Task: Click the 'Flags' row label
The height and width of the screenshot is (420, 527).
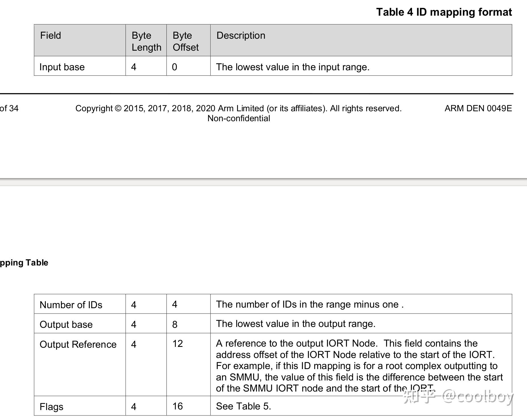Action: point(51,407)
